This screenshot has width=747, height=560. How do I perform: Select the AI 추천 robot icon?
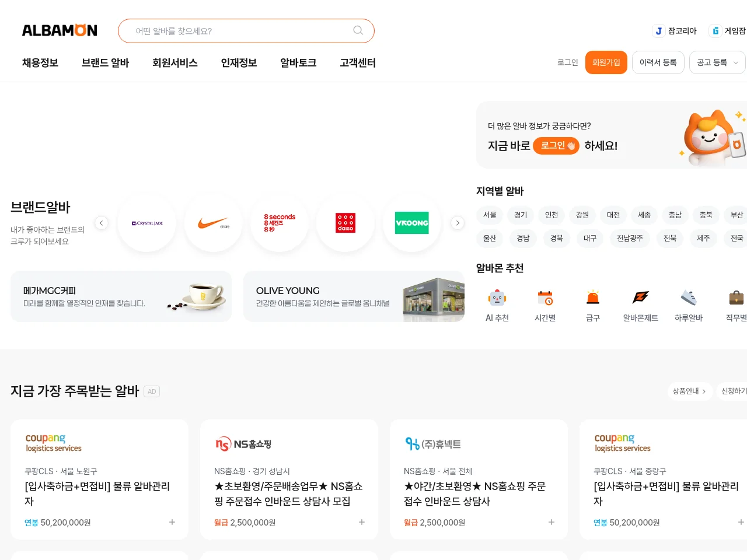[x=497, y=298]
